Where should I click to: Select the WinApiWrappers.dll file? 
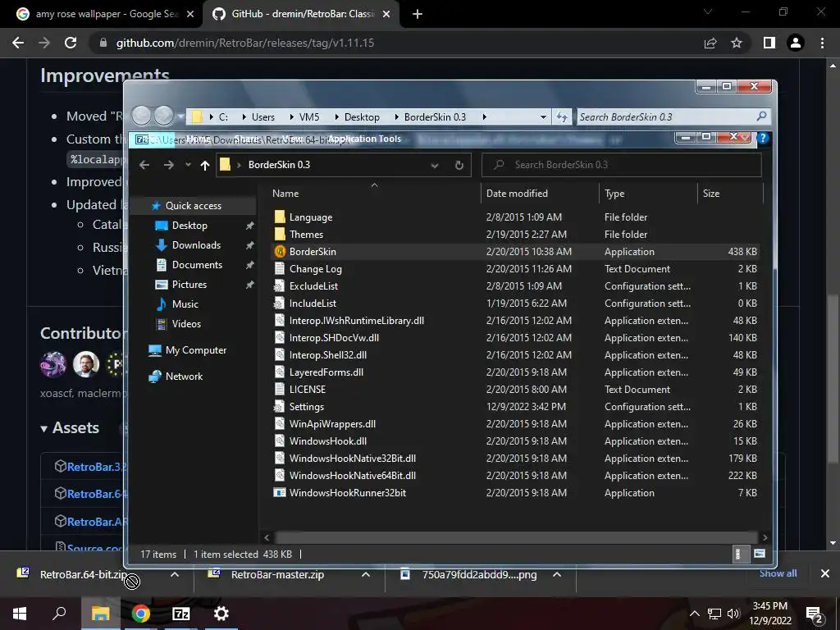(332, 424)
